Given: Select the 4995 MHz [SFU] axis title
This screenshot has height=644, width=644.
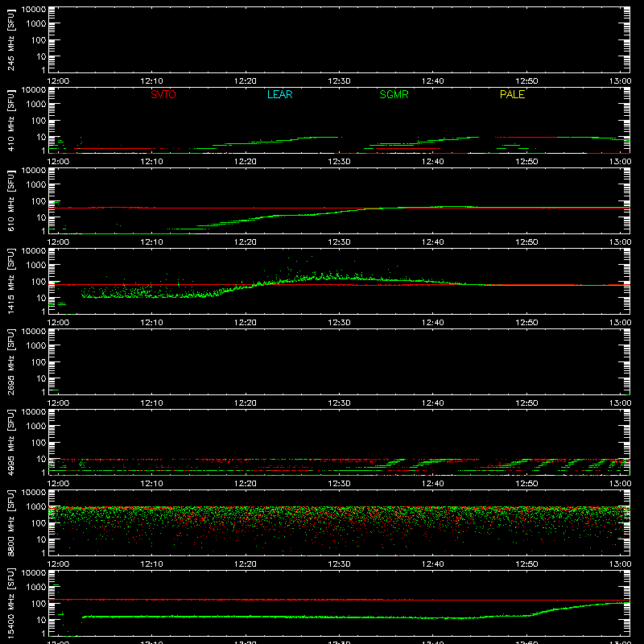Looking at the screenshot, I should (11, 442).
